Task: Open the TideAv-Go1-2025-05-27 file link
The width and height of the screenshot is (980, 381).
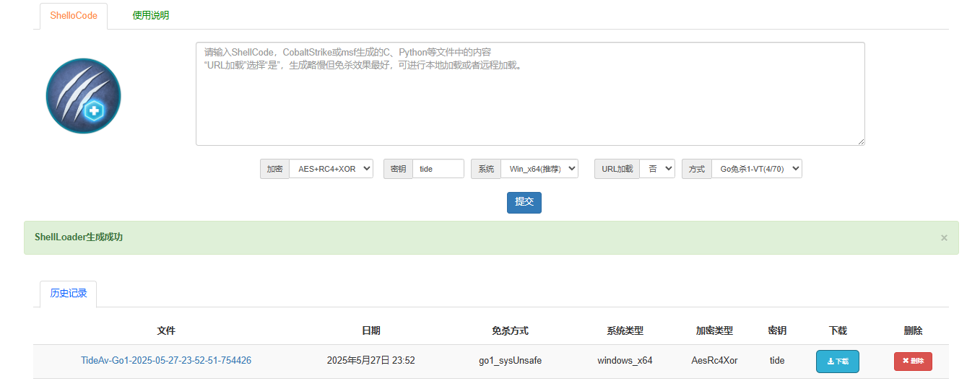Action: point(166,360)
